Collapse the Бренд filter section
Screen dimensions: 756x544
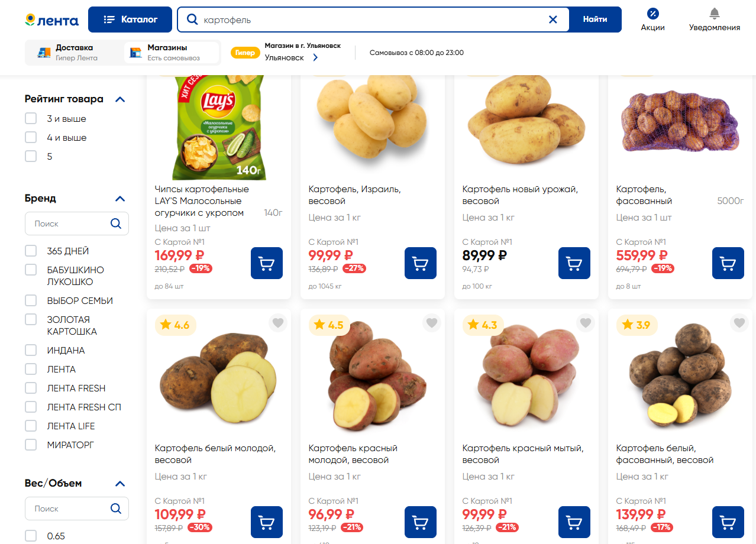click(x=120, y=199)
